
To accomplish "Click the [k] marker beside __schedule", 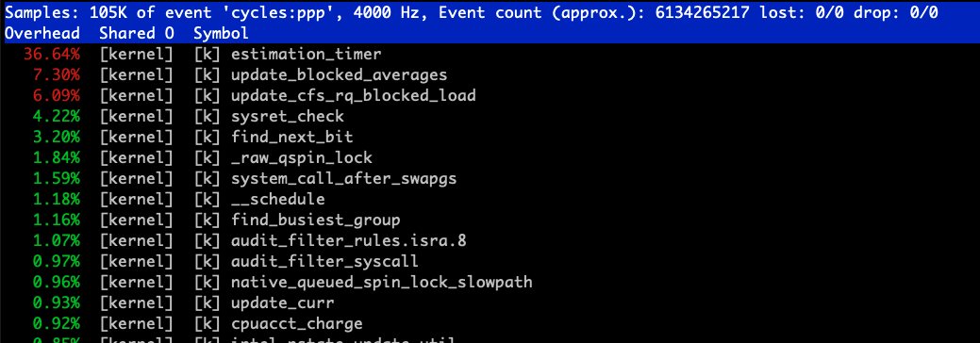I will coord(207,200).
